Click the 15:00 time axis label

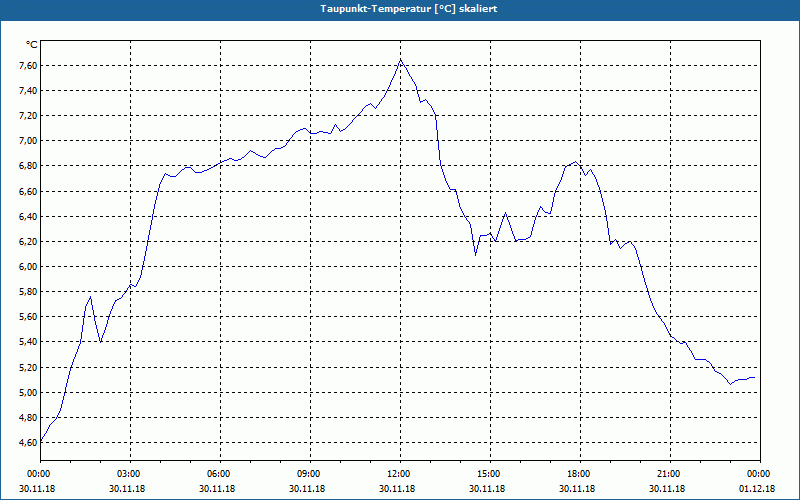coord(490,474)
